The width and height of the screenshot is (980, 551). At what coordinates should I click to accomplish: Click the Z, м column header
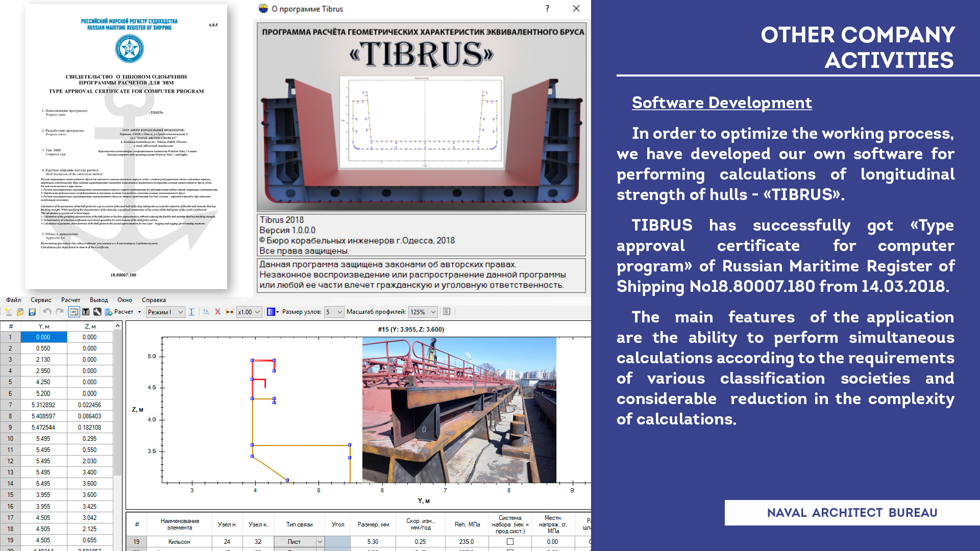coord(90,327)
